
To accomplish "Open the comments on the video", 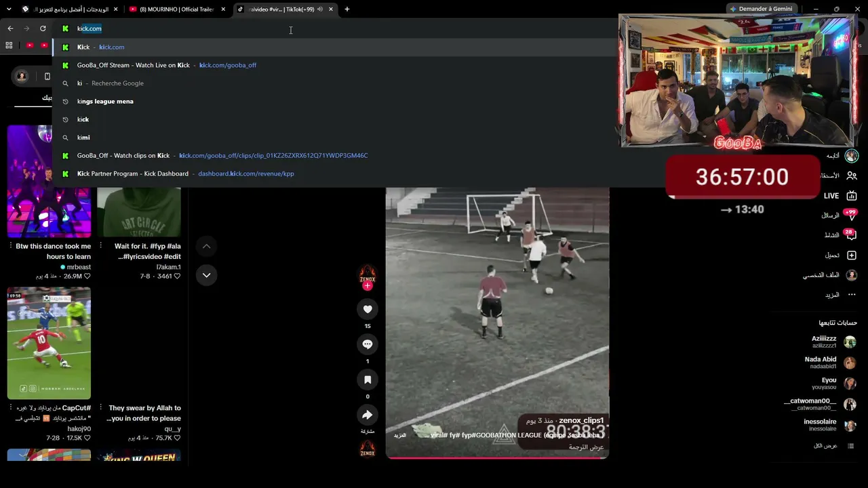I will click(368, 344).
